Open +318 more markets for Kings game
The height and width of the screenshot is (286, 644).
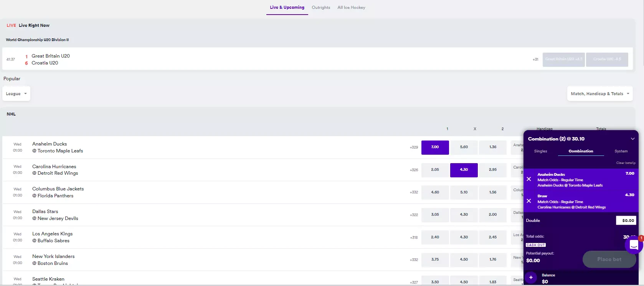click(x=414, y=238)
